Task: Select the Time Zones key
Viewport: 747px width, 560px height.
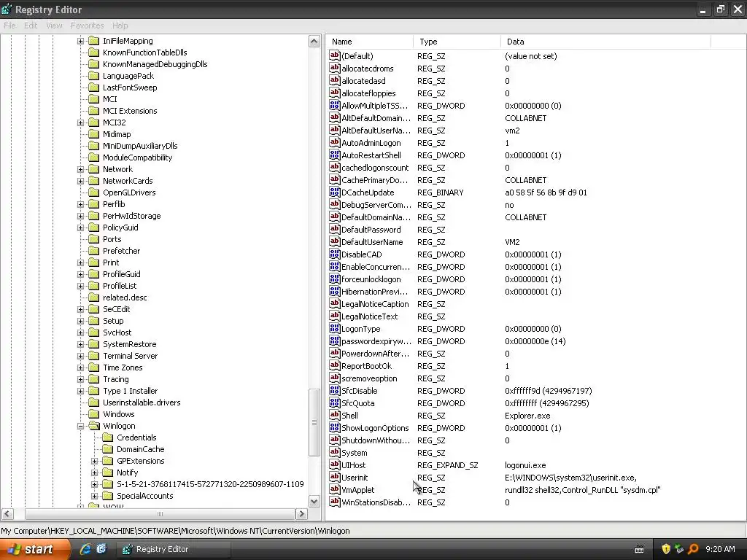Action: [x=123, y=367]
